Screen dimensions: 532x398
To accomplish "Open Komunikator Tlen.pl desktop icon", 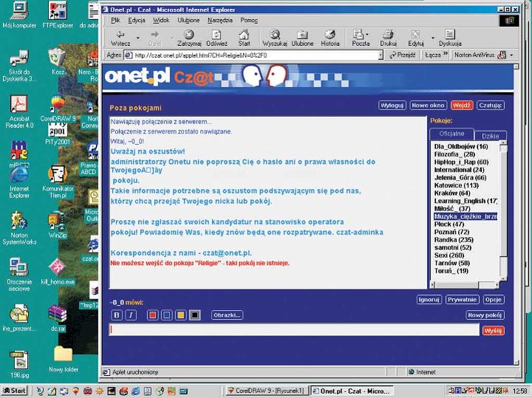I will tap(58, 182).
